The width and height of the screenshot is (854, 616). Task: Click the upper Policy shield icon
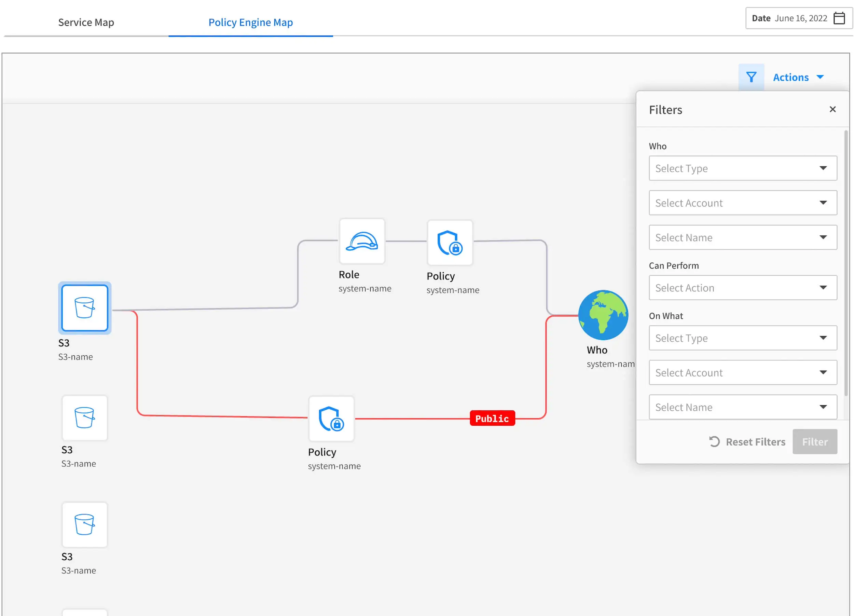450,243
